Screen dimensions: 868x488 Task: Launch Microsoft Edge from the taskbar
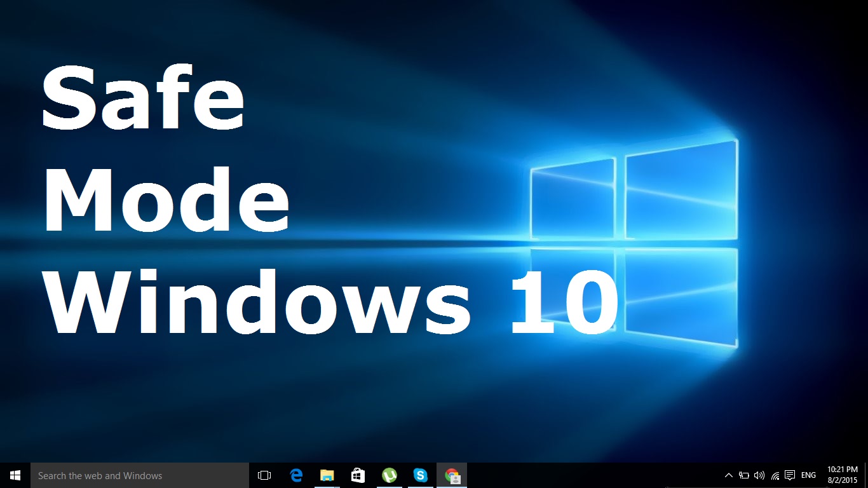[295, 475]
